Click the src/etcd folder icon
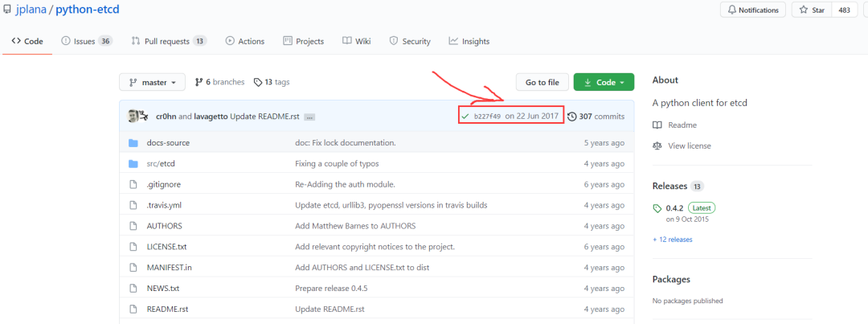This screenshot has height=324, width=868. coord(133,164)
